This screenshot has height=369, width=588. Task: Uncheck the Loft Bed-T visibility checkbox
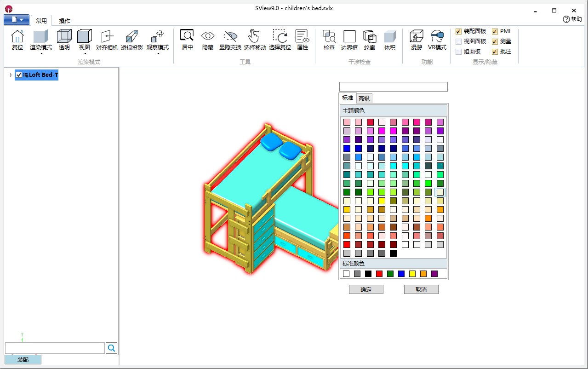pyautogui.click(x=19, y=75)
